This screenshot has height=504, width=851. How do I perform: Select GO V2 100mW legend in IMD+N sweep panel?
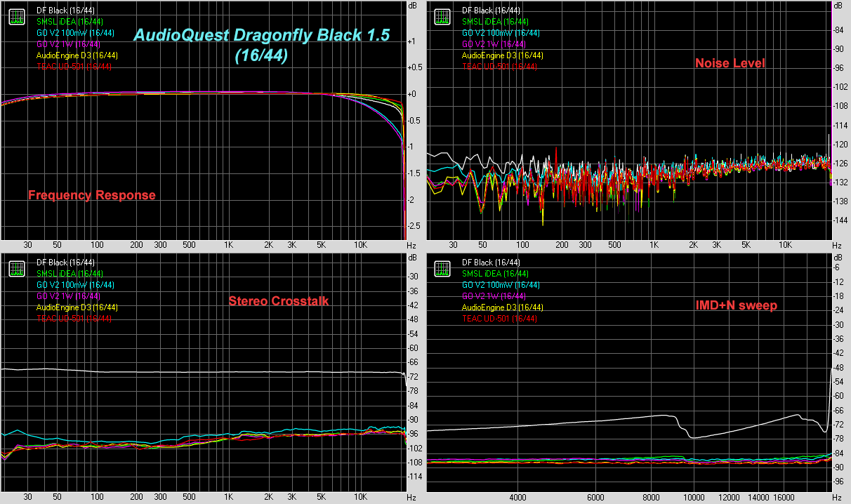click(501, 285)
